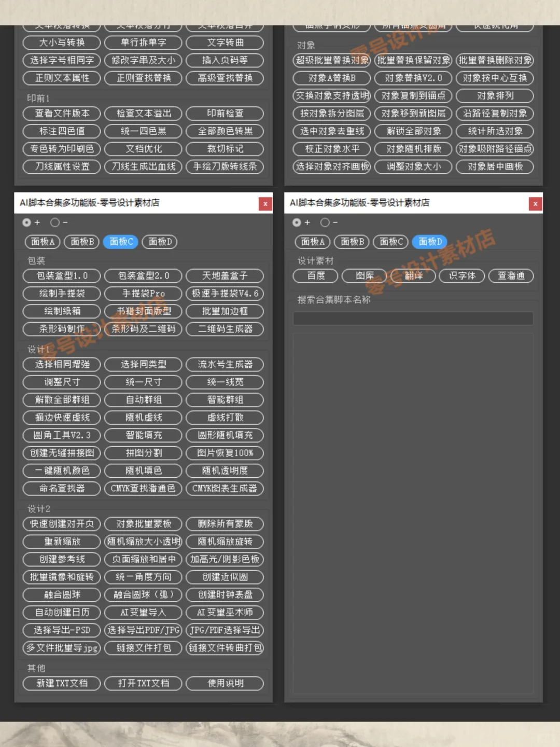Click the 天地盖盒子 button
Viewport: 560px width, 747px height.
point(225,276)
